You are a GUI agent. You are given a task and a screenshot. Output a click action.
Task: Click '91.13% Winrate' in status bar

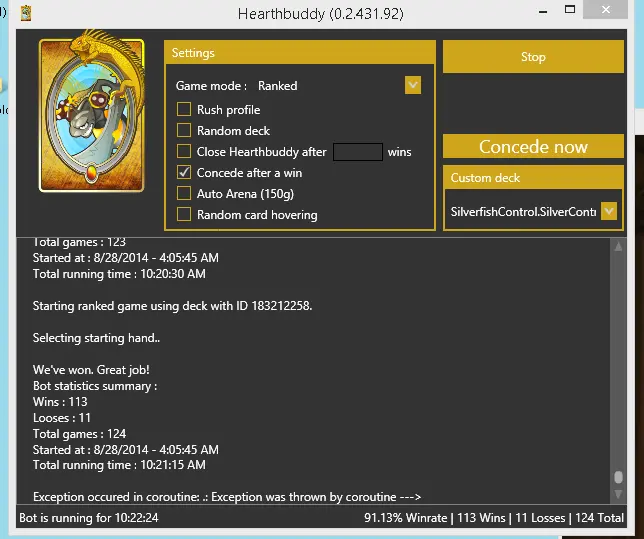point(405,518)
